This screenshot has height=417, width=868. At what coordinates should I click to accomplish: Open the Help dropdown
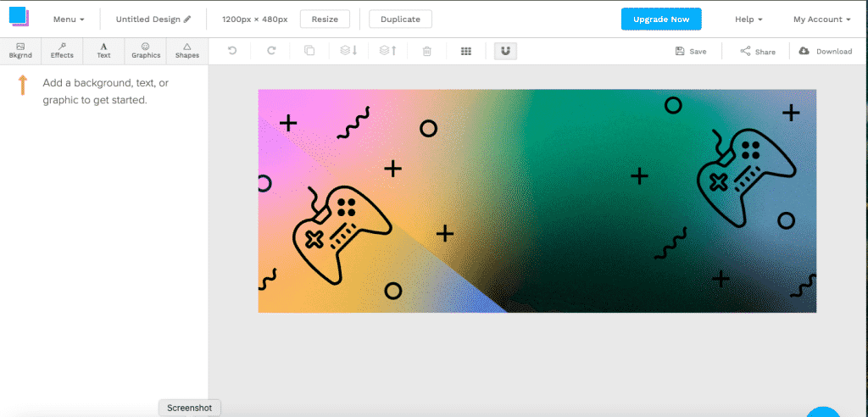[x=748, y=19]
